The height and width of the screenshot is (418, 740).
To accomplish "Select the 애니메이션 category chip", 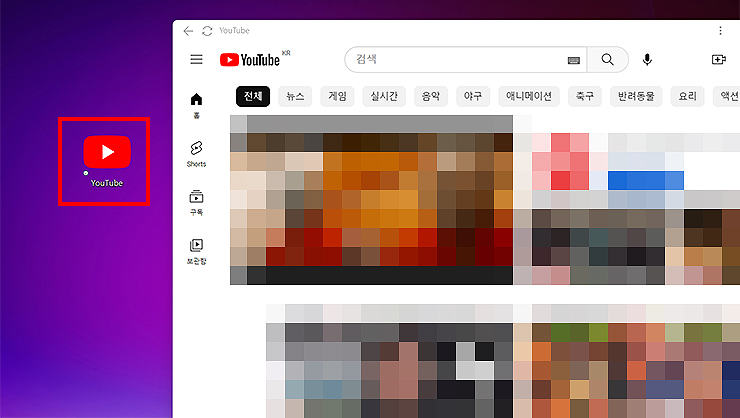I will pos(529,96).
